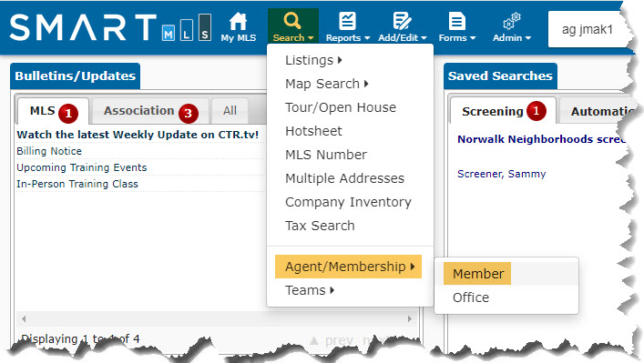Click the Forms document icon
The width and height of the screenshot is (644, 363).
click(x=456, y=21)
